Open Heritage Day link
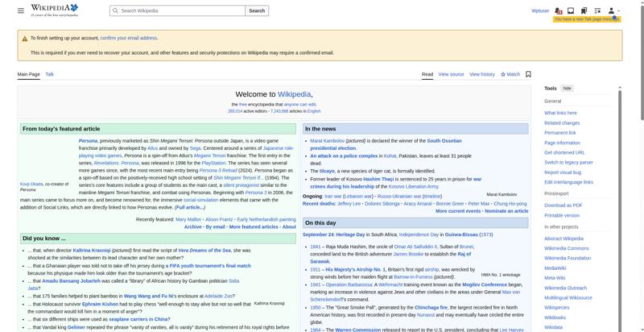644x332 pixels. click(x=350, y=234)
